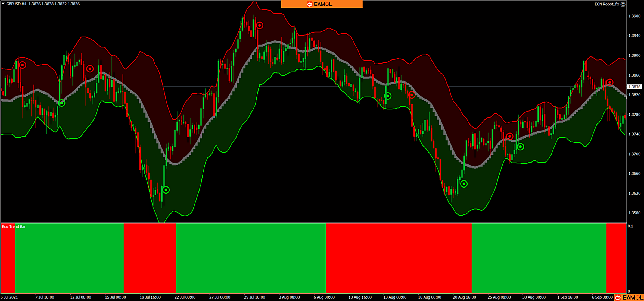Click the 1.3660 price scale value

click(x=634, y=173)
